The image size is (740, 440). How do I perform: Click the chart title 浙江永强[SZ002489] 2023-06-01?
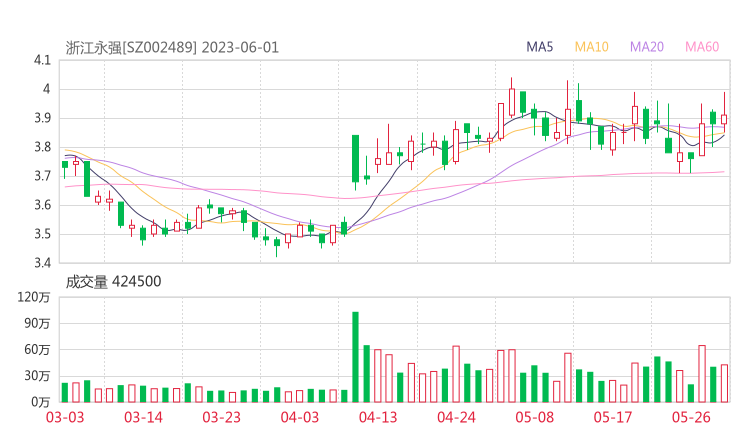coord(172,48)
